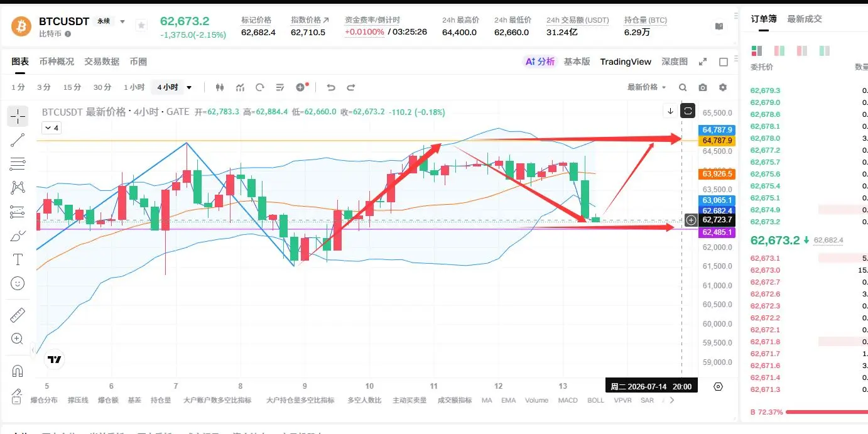868x434 pixels.
Task: Toggle the MACD indicator
Action: point(568,400)
